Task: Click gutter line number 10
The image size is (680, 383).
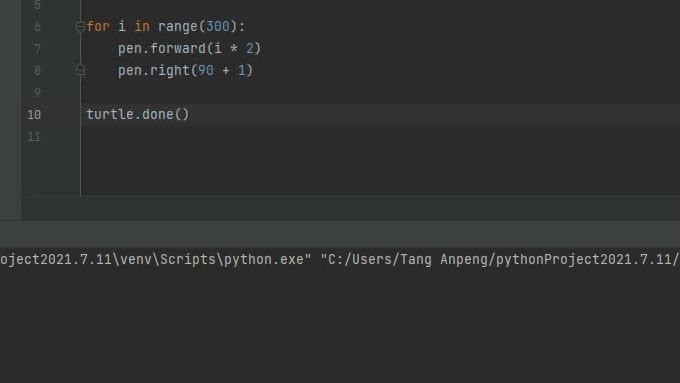Action: [x=34, y=115]
